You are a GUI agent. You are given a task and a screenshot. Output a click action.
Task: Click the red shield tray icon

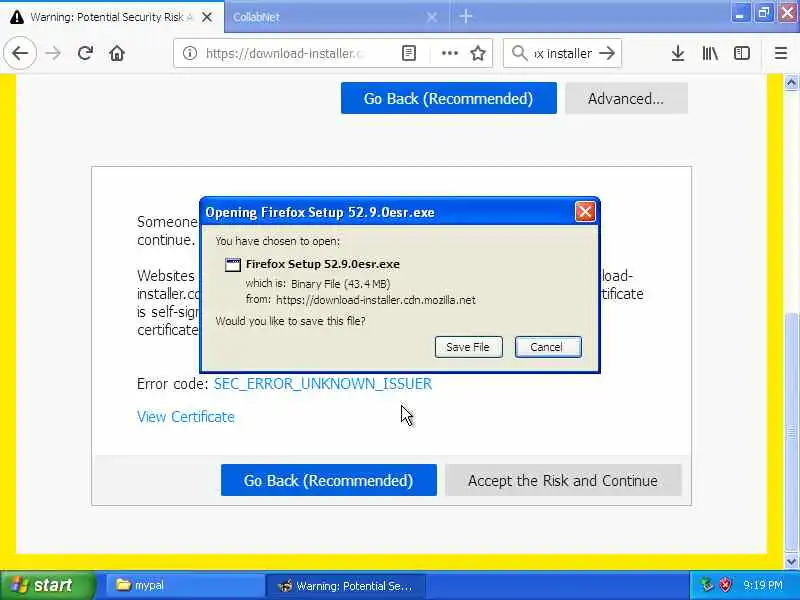click(x=725, y=585)
